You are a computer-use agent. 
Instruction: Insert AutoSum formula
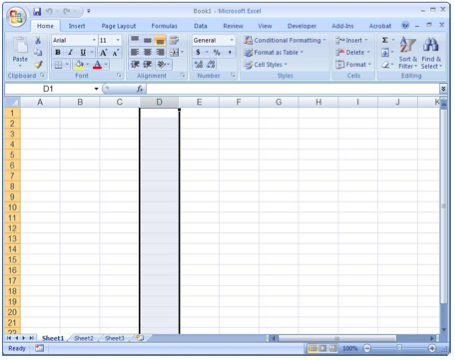[x=385, y=40]
